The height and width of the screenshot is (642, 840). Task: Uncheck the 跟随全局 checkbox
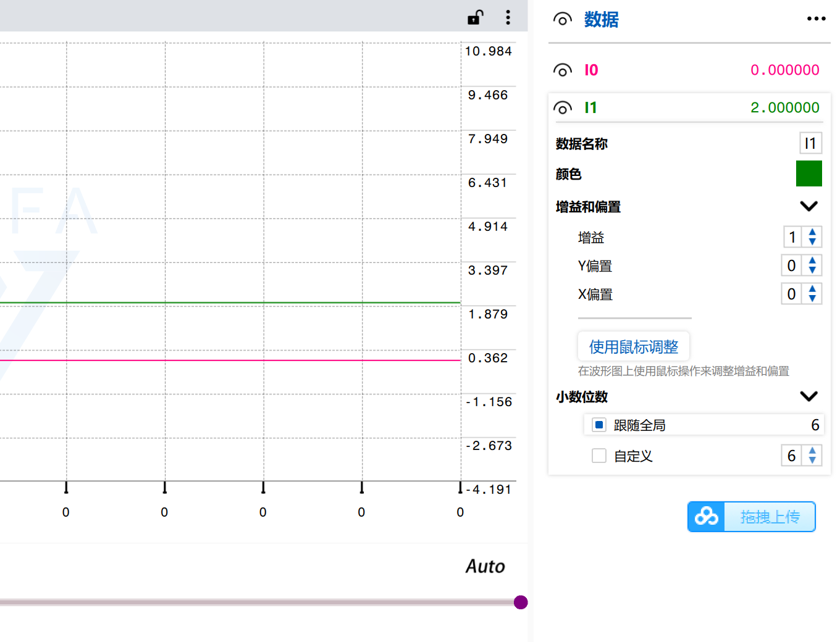coord(598,425)
